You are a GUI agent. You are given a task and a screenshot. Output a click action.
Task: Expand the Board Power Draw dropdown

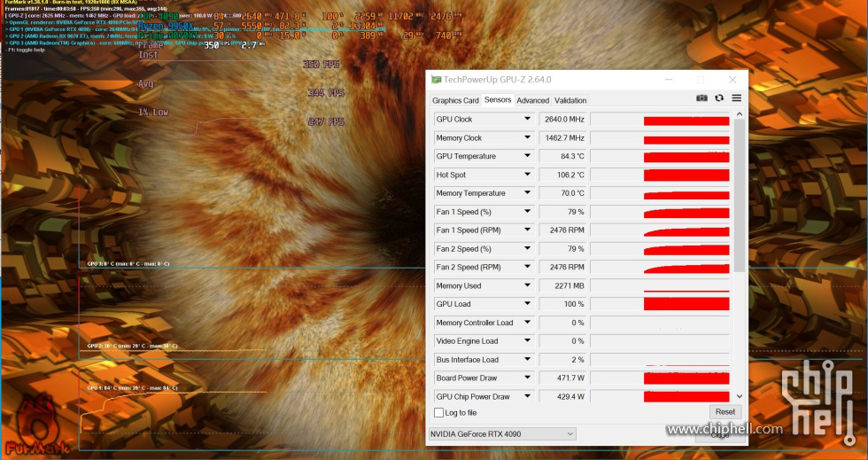click(528, 378)
